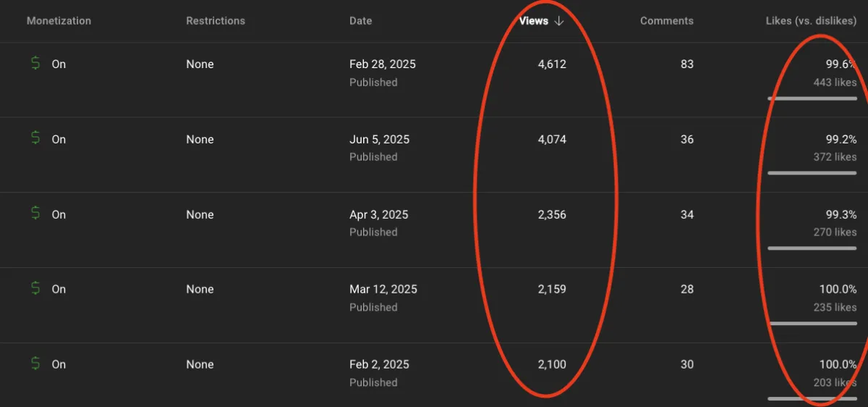Click the like ratio bar under 443 likes
This screenshot has width=868, height=407.
coord(812,98)
